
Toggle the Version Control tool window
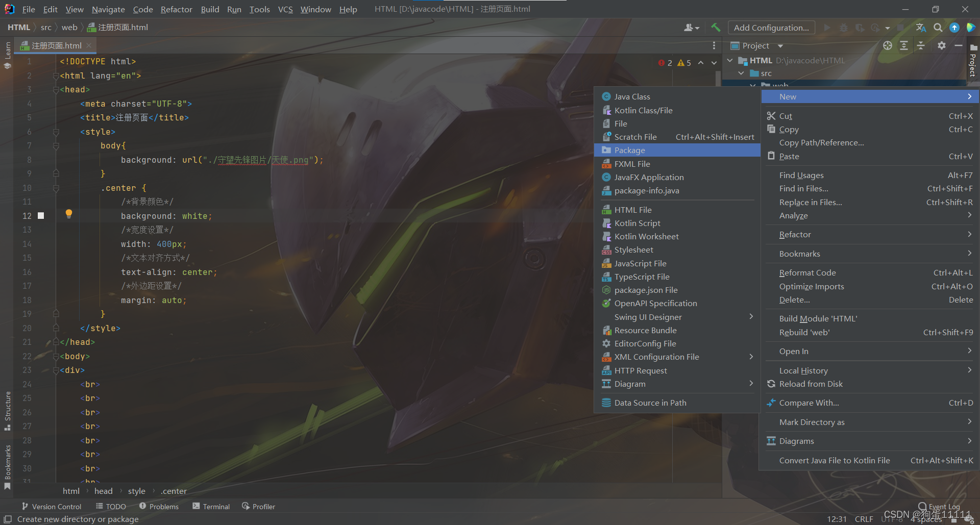coord(52,506)
